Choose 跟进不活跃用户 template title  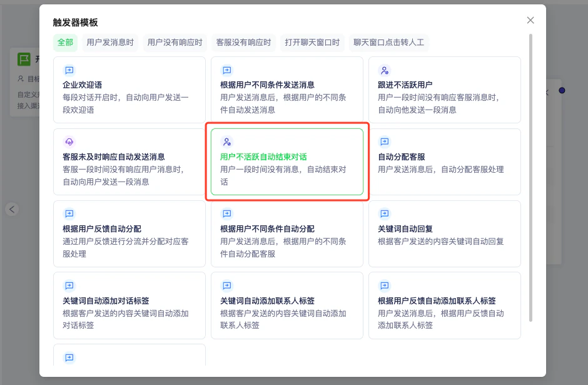click(x=405, y=85)
